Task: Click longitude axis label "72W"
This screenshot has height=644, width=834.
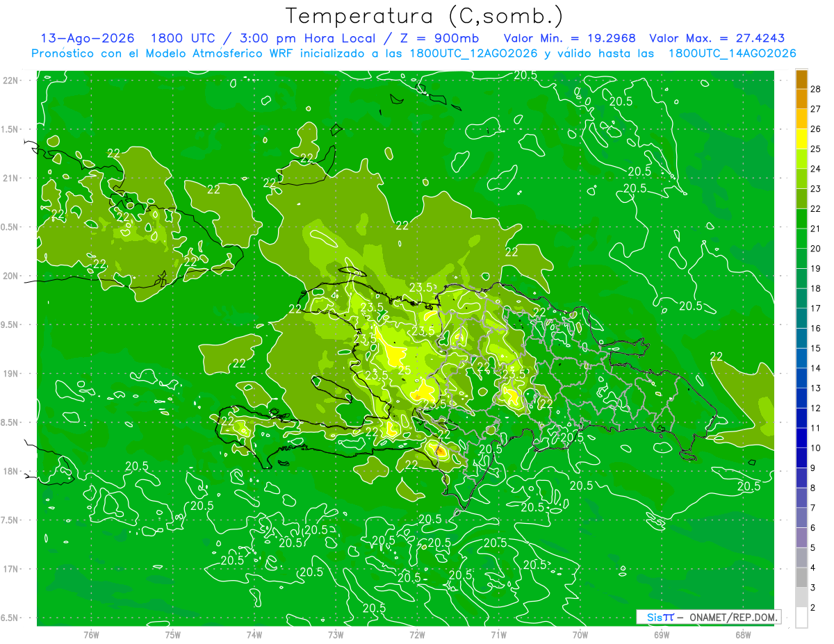Action: coord(417,634)
